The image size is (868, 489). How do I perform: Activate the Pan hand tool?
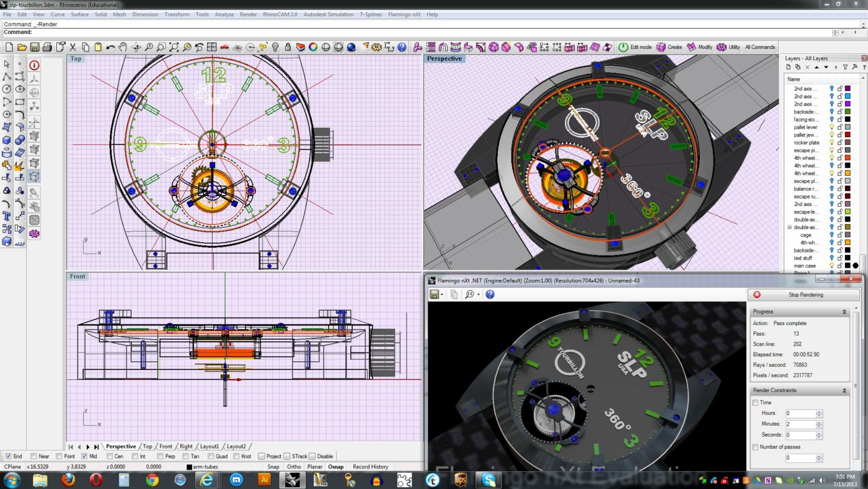(x=123, y=47)
